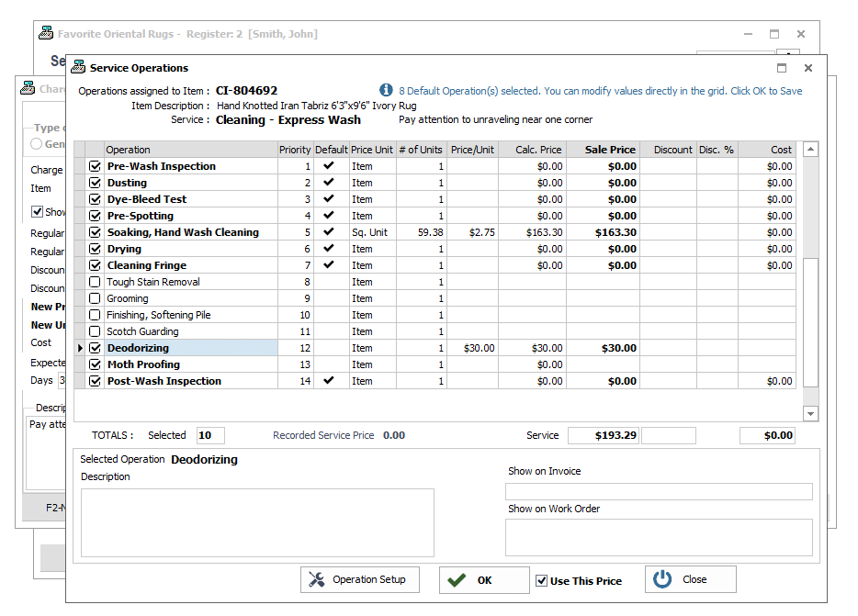Click the Recorded Service Price label

[x=323, y=435]
